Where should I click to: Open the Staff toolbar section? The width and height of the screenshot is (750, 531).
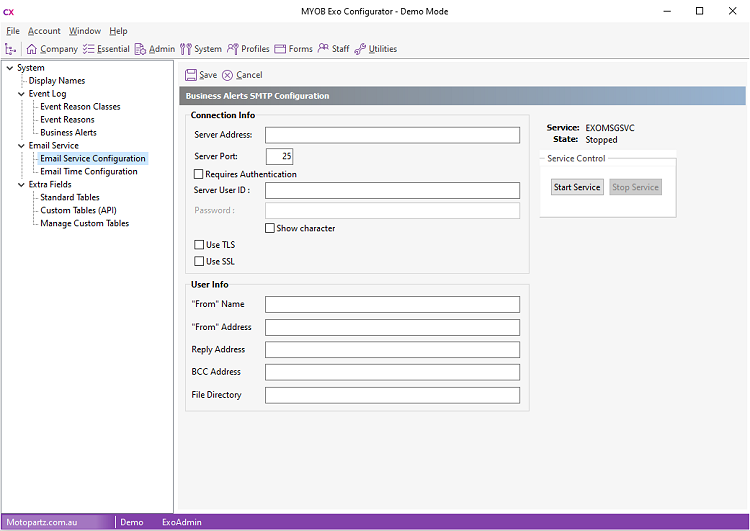(334, 49)
